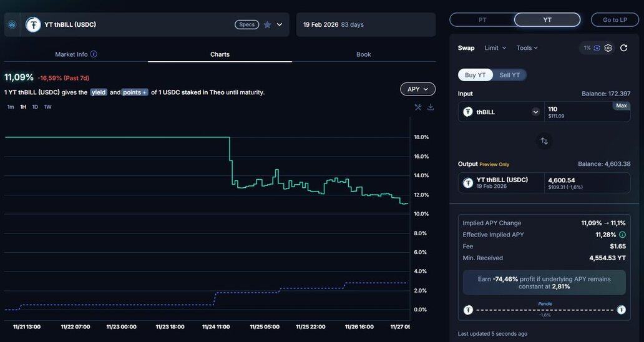Screen dimensions: 644x342
Task: Click Go to LP button
Action: pyautogui.click(x=615, y=20)
